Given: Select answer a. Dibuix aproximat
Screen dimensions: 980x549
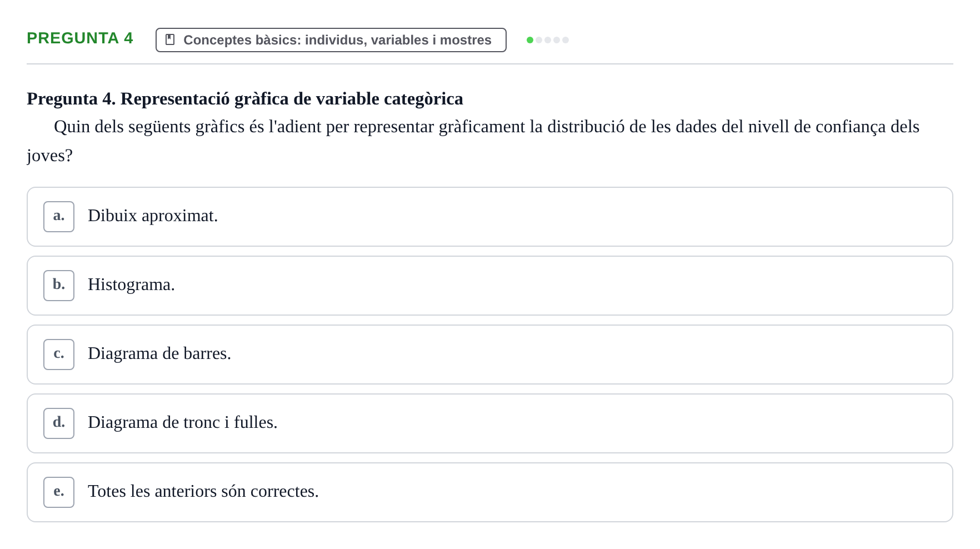Looking at the screenshot, I should [x=490, y=217].
